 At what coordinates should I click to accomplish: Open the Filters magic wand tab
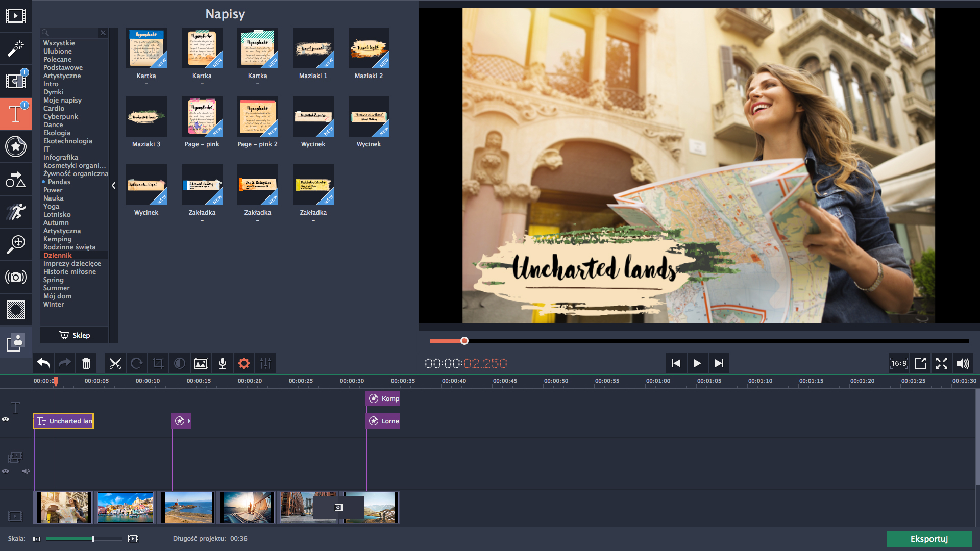[16, 48]
